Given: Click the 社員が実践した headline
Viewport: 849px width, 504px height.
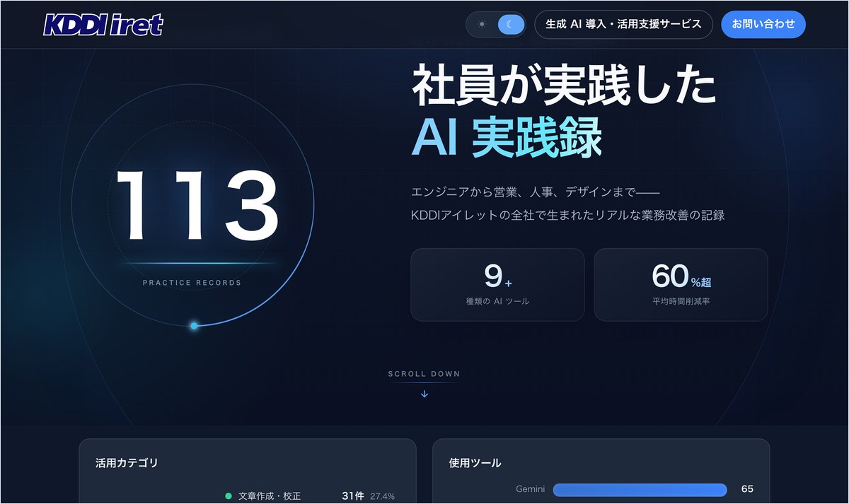Looking at the screenshot, I should click(x=564, y=86).
